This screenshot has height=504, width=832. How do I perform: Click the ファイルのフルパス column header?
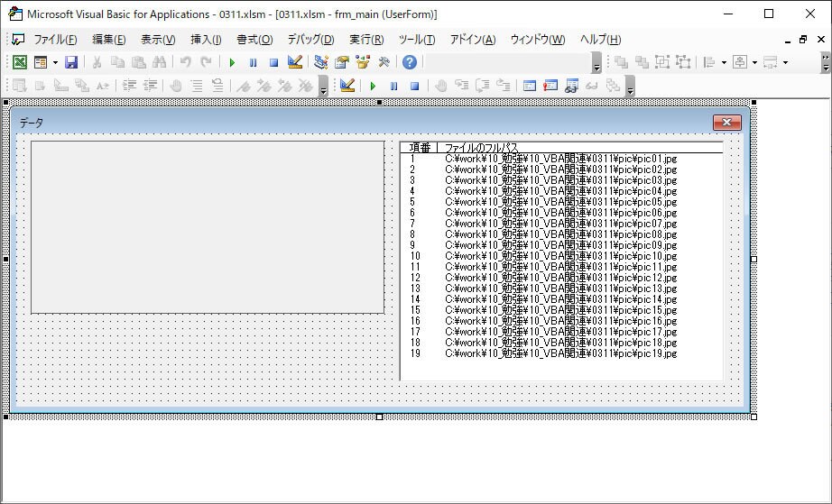pyautogui.click(x=481, y=147)
